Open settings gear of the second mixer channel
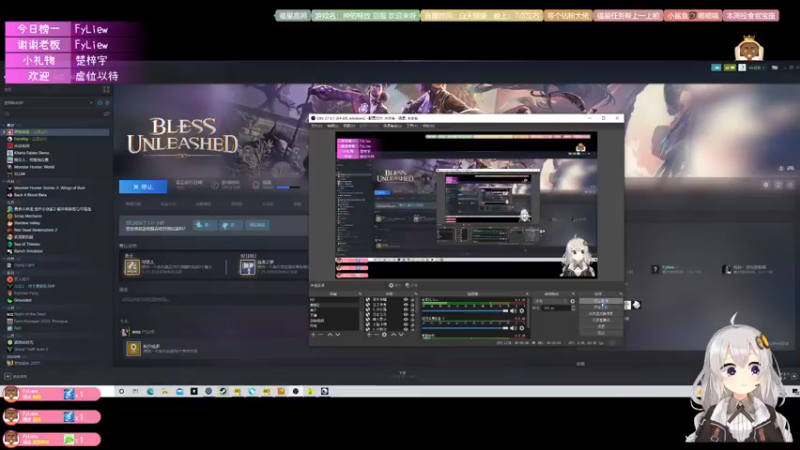This screenshot has width=800, height=450. tap(521, 328)
